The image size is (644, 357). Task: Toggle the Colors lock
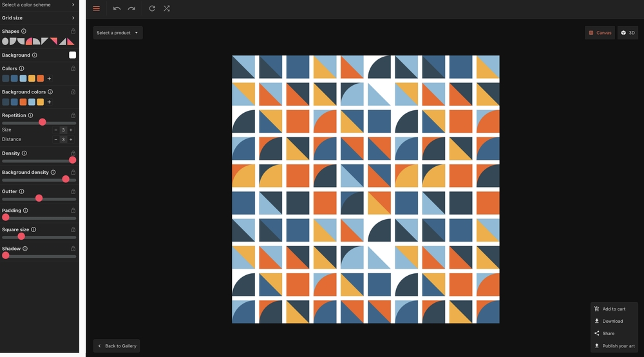pyautogui.click(x=73, y=68)
